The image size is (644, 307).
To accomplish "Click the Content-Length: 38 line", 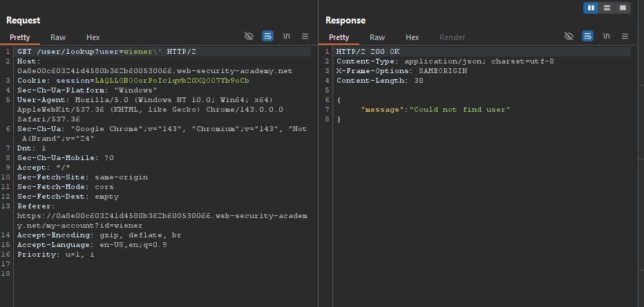I will coord(380,81).
